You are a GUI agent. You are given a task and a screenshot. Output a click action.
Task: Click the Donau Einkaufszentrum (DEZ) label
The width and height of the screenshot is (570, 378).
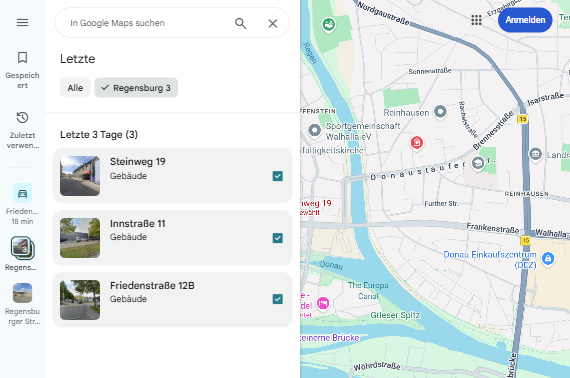(x=490, y=260)
